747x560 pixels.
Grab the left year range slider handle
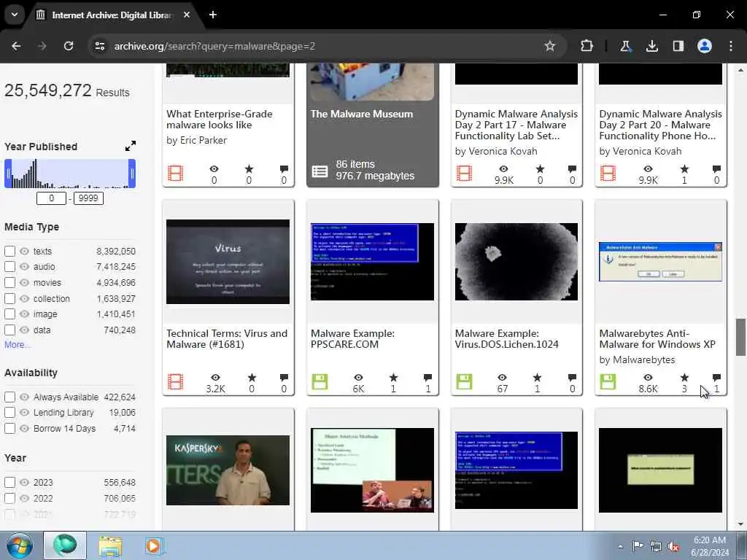pyautogui.click(x=8, y=174)
